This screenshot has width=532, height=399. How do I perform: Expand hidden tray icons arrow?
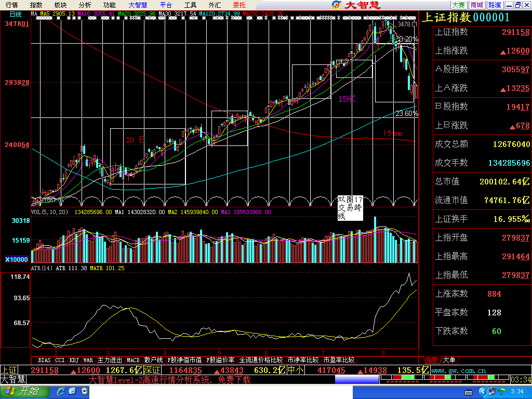[x=482, y=392]
